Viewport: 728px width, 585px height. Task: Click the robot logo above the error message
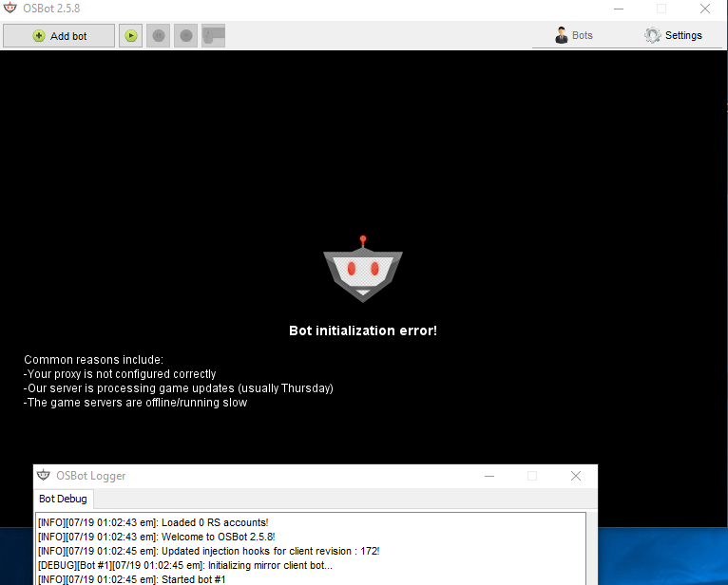tap(363, 269)
